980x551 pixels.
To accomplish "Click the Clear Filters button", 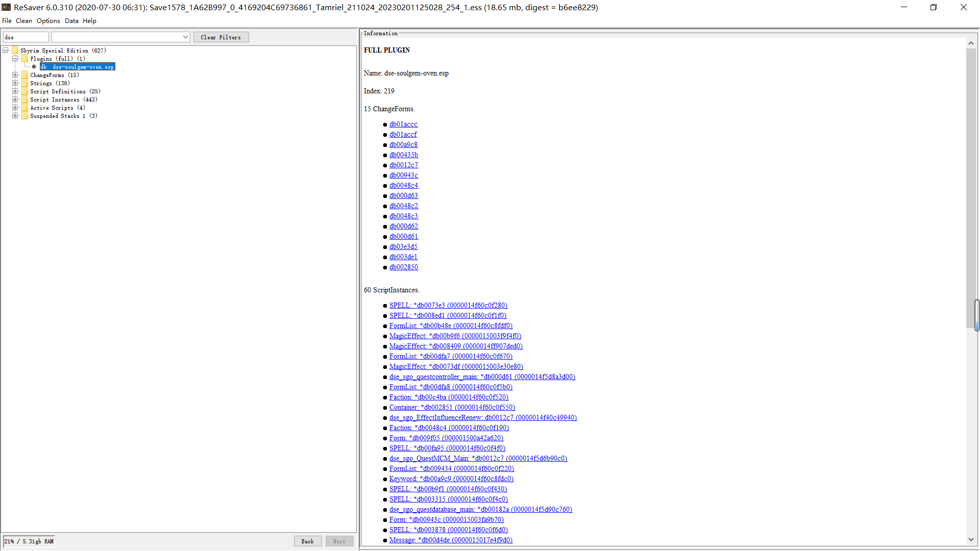I will (x=221, y=37).
